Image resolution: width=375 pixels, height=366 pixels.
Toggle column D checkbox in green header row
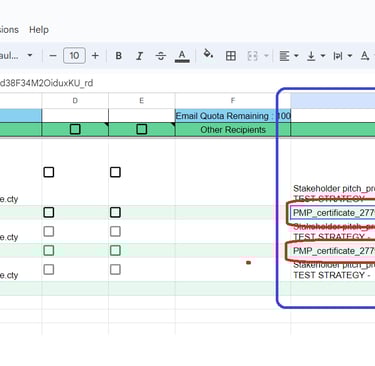point(75,129)
